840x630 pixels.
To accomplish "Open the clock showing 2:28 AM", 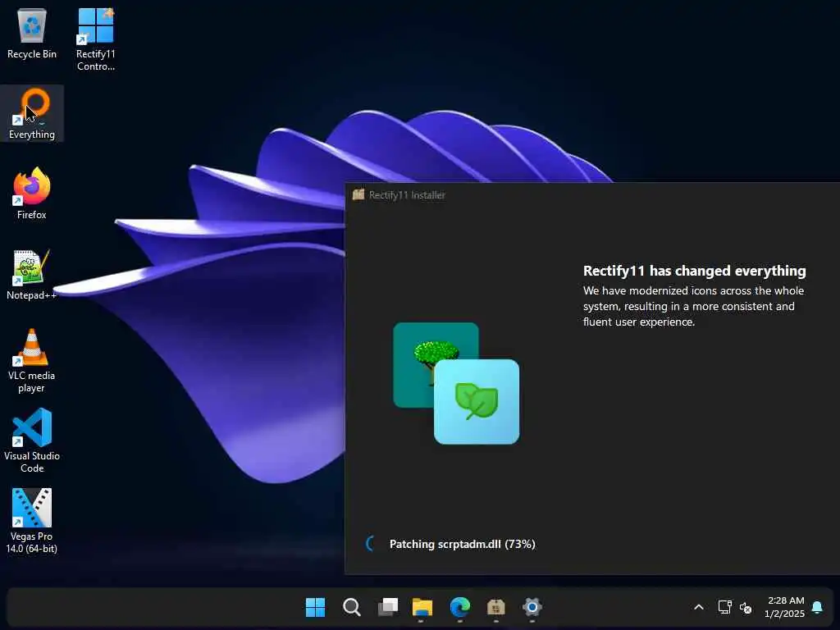I will [x=785, y=607].
